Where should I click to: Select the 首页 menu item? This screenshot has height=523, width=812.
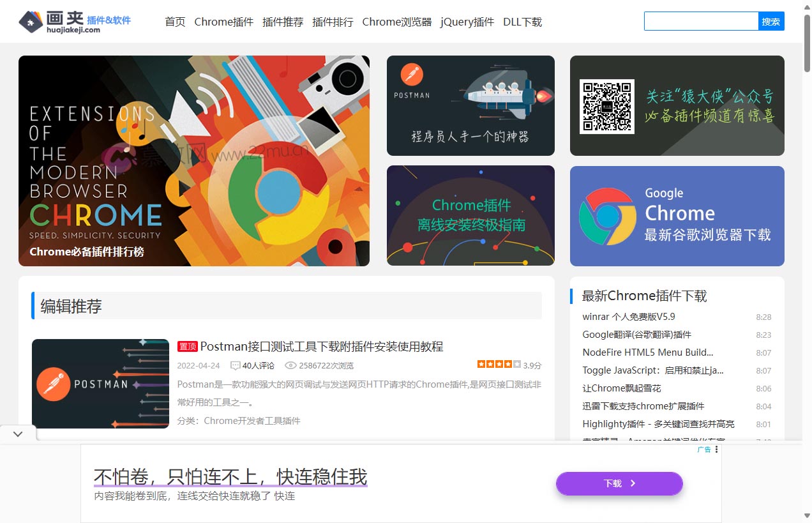point(174,21)
